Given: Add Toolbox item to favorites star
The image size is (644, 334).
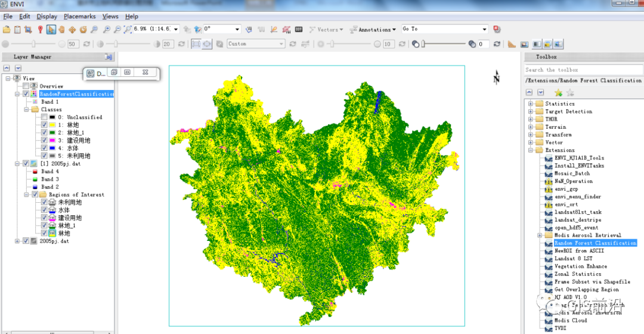Looking at the screenshot, I should pos(558,92).
